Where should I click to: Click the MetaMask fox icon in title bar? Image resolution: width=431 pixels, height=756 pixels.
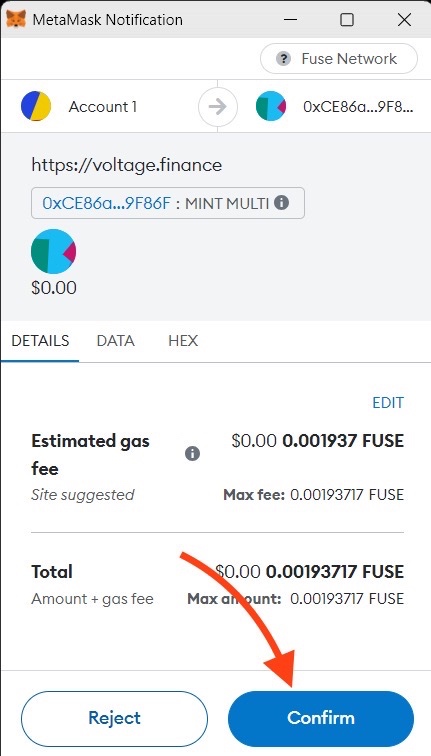pyautogui.click(x=16, y=19)
